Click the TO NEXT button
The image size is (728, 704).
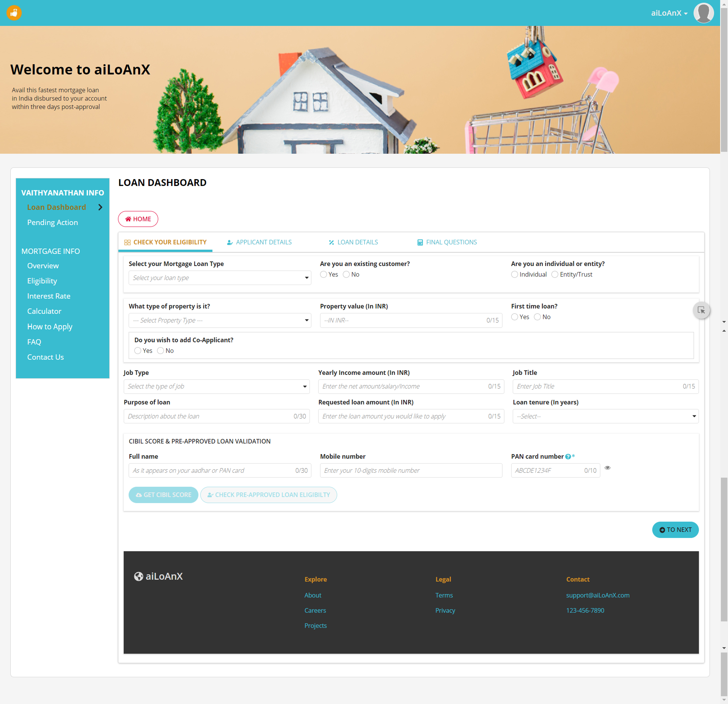[x=675, y=530]
